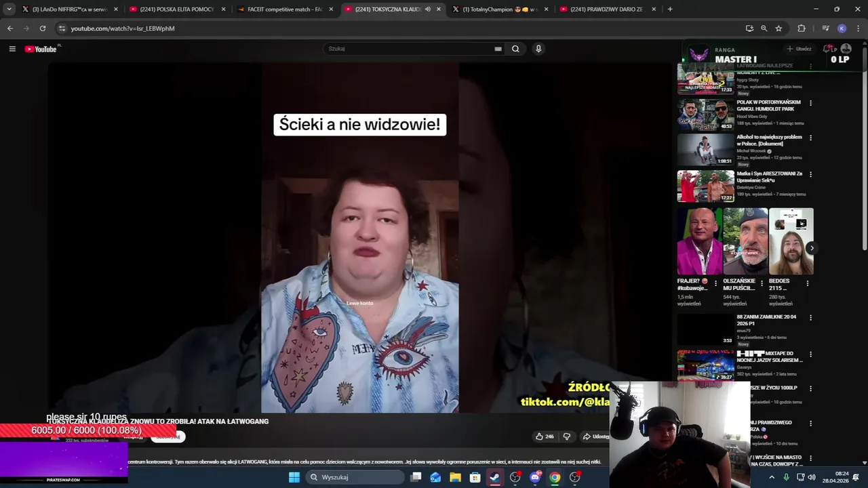
Task: Open options for MIXTAPE DO NOCNEJ JAZDY video
Action: tap(810, 354)
